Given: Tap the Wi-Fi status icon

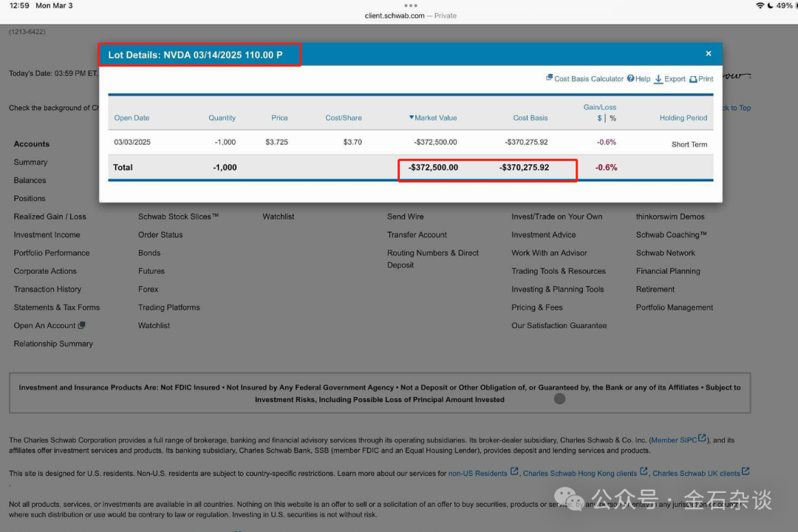Looking at the screenshot, I should [760, 6].
